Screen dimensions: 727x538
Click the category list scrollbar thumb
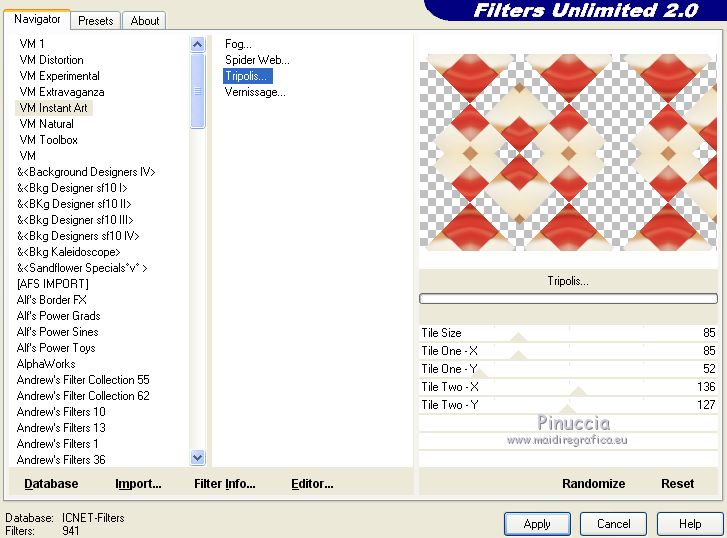pyautogui.click(x=198, y=91)
